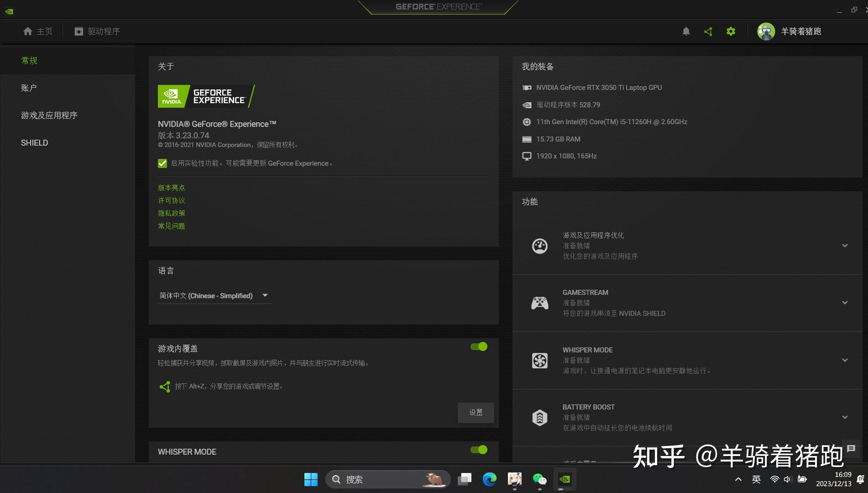Show hidden system tray icons

point(738,479)
